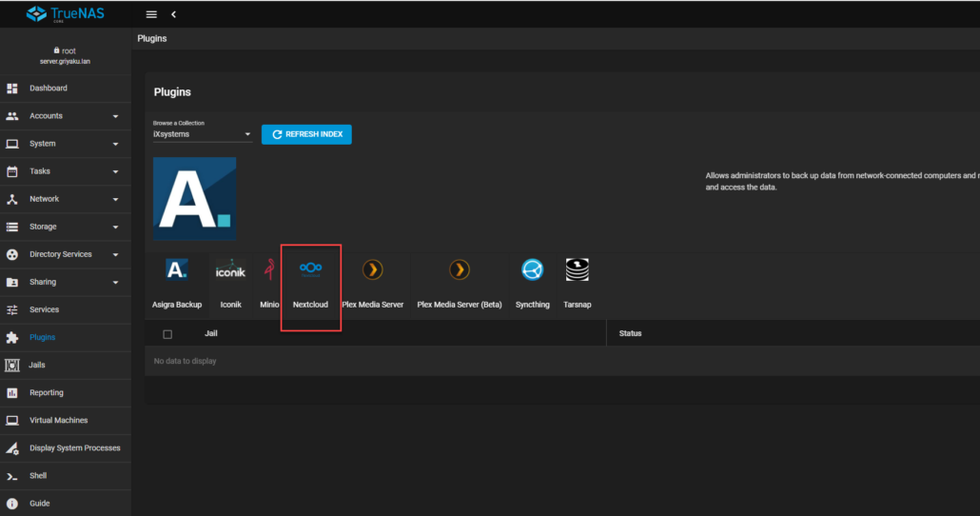Image resolution: width=980 pixels, height=516 pixels.
Task: Click the Accounts people icon
Action: pyautogui.click(x=11, y=116)
